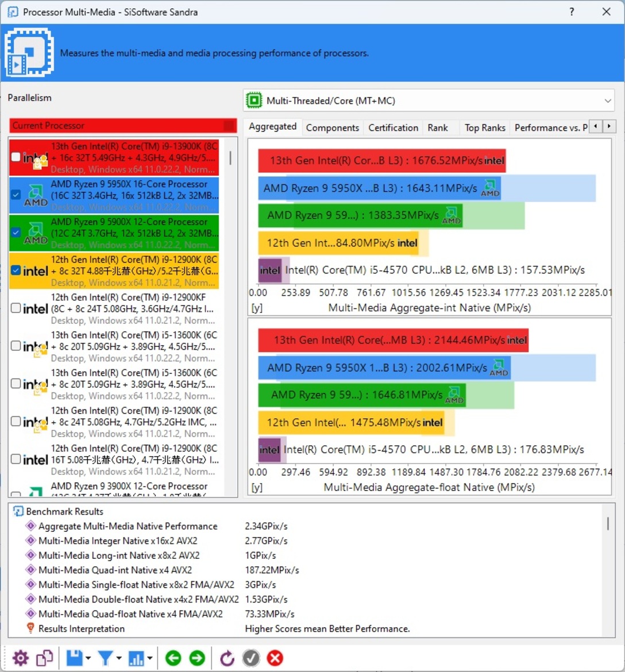Click the green chip icon in Parallelism combo
The image size is (625, 672).
[254, 101]
